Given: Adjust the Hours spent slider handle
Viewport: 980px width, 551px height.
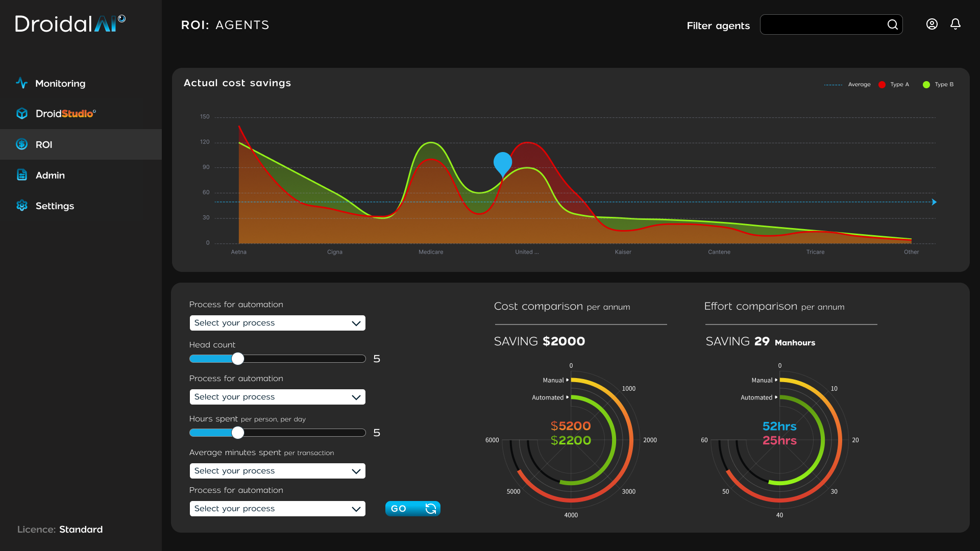Looking at the screenshot, I should click(x=237, y=433).
